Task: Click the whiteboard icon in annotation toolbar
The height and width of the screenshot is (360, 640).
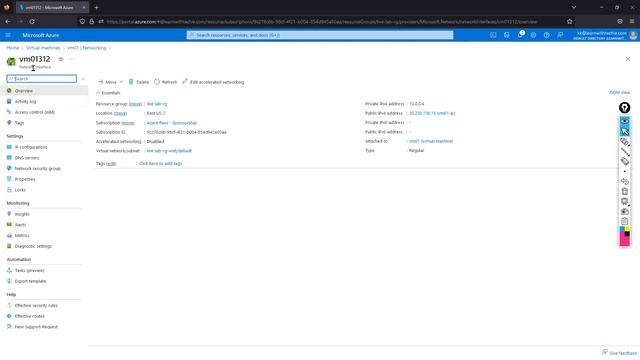Action: click(624, 202)
